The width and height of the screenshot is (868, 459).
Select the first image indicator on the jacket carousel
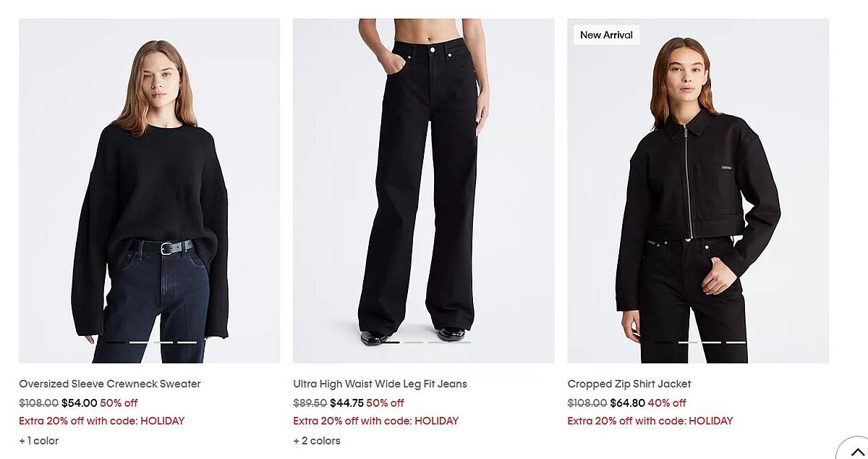(663, 342)
